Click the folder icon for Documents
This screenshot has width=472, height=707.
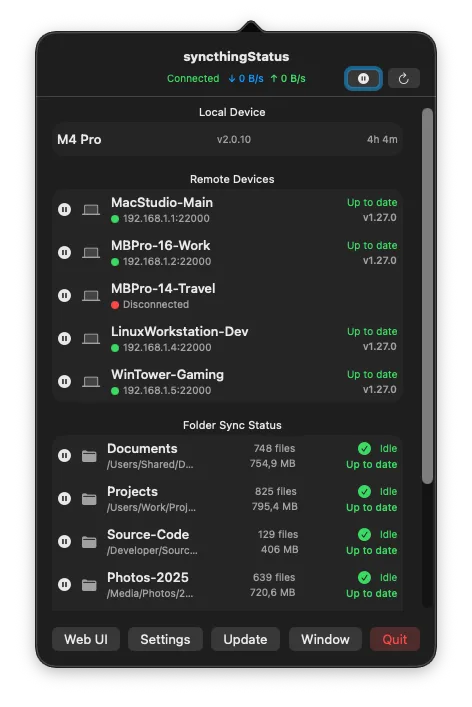pos(89,456)
